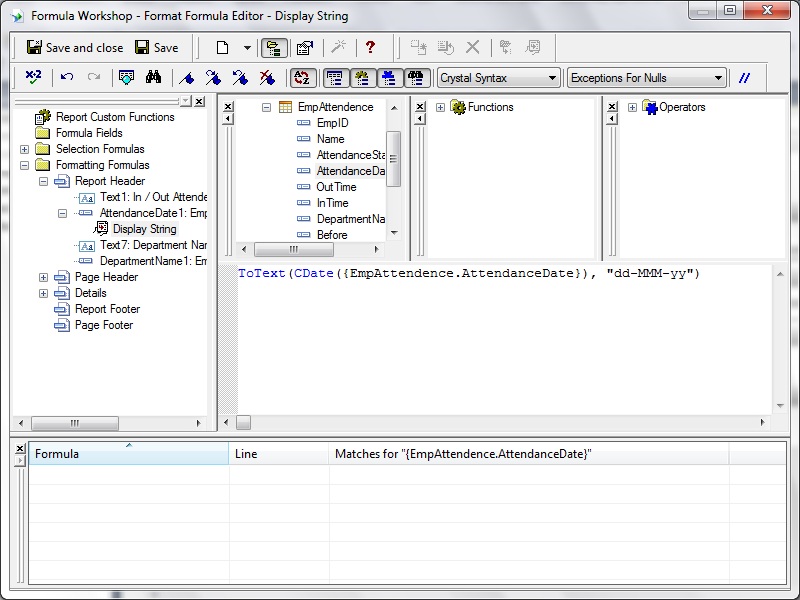Toggle the Operator Tree pane button
This screenshot has height=600, width=800.
(390, 78)
